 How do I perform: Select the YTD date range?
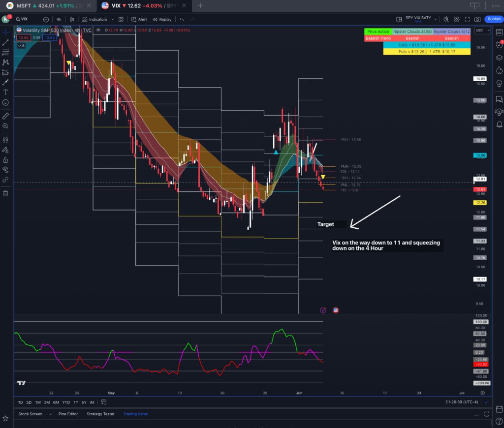point(65,402)
